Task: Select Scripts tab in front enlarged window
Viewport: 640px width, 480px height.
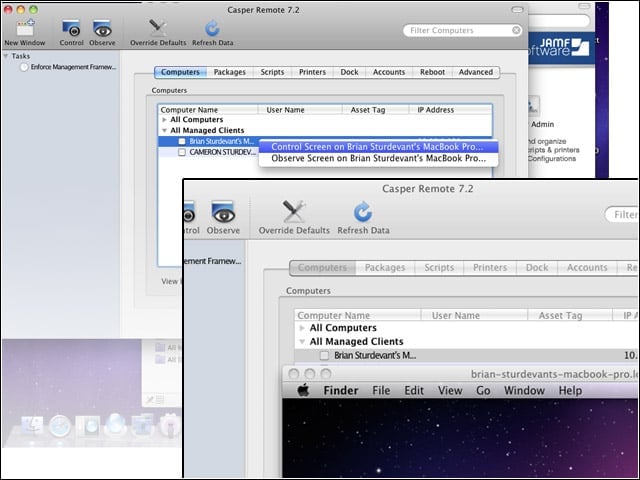Action: click(x=439, y=268)
